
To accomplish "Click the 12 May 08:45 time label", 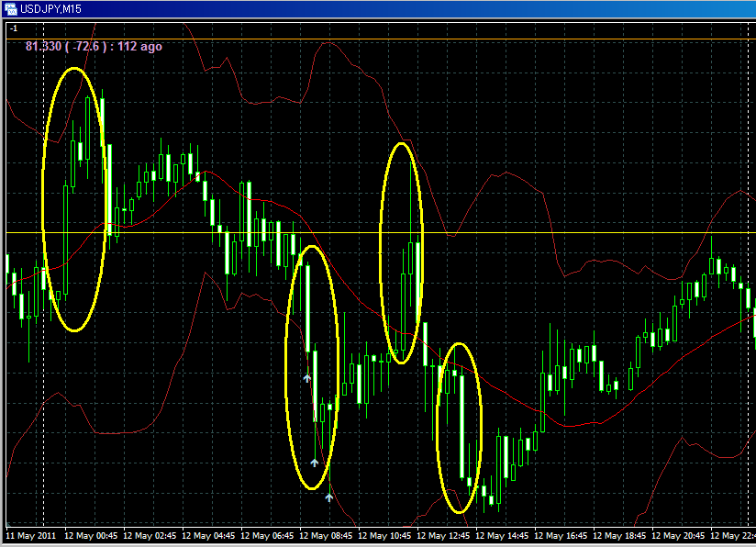I will 328,535.
